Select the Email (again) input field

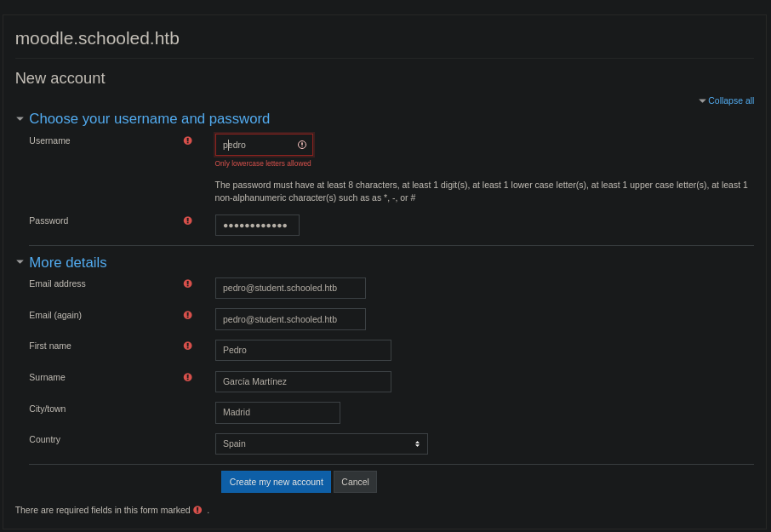290,319
